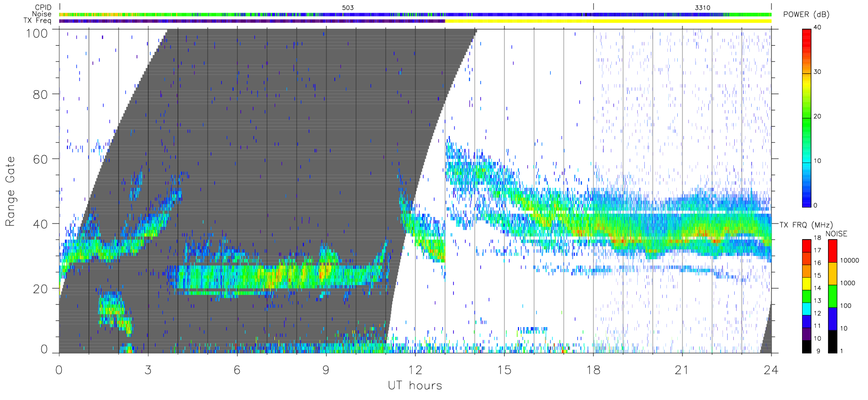
Task: Click the '6' tick on UT hours axis
Action: (237, 370)
